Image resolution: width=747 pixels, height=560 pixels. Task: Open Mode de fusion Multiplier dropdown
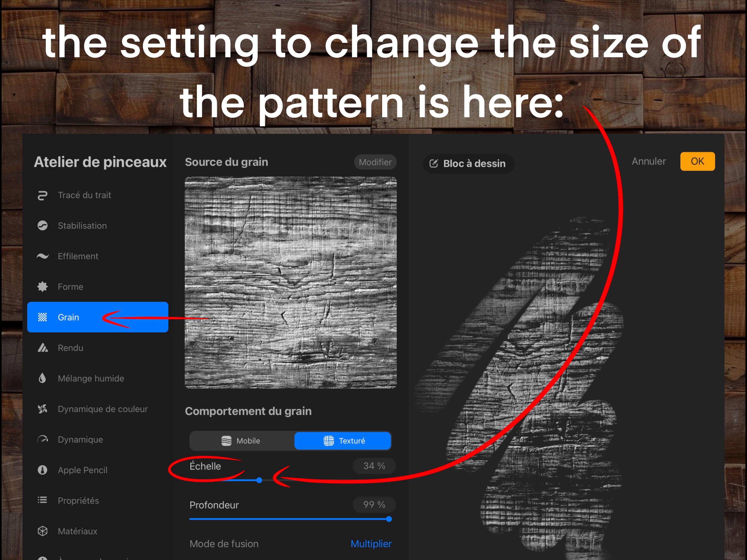(371, 544)
